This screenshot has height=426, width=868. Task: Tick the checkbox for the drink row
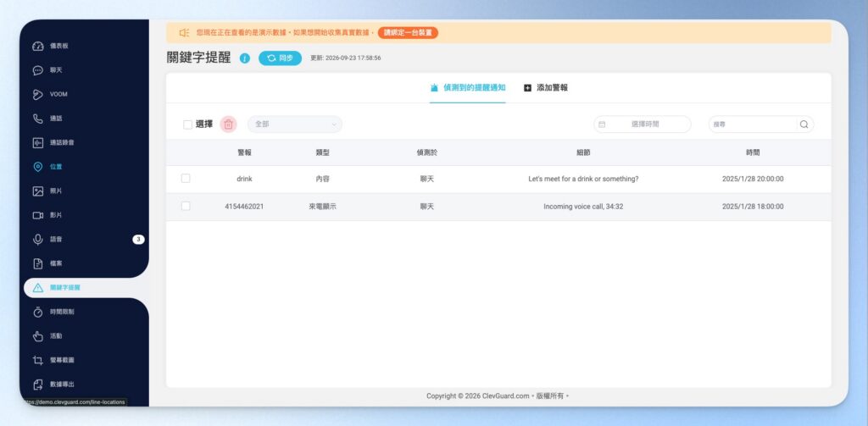coord(186,179)
